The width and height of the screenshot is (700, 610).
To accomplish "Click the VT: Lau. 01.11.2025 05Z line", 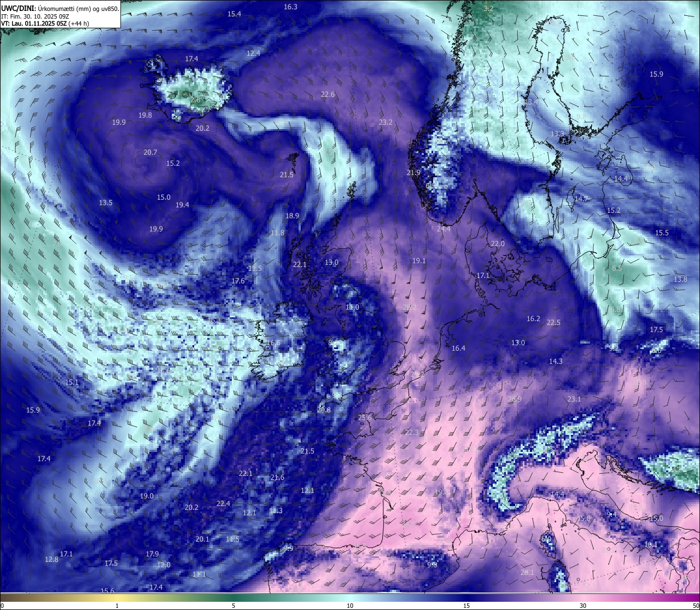I will click(x=34, y=24).
